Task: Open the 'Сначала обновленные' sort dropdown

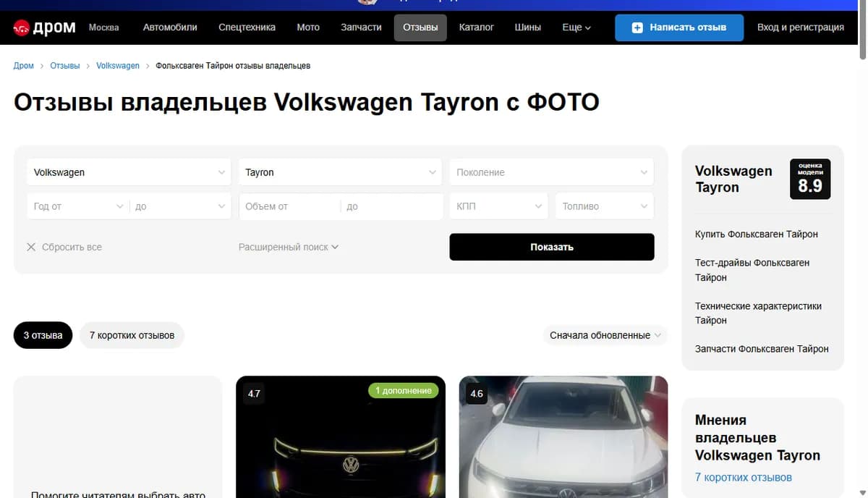Action: tap(605, 335)
